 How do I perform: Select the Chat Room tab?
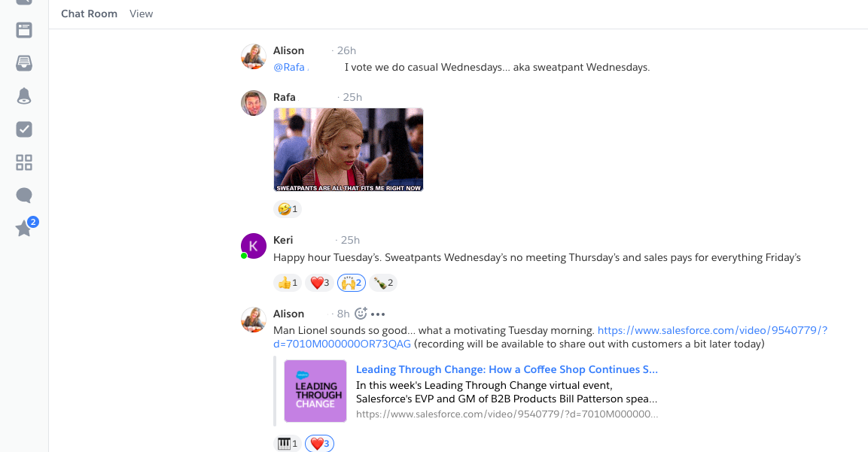coord(89,14)
